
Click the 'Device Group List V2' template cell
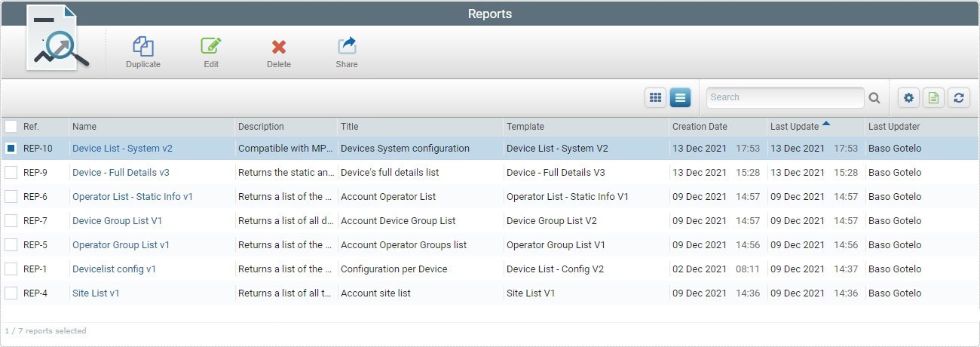click(552, 221)
